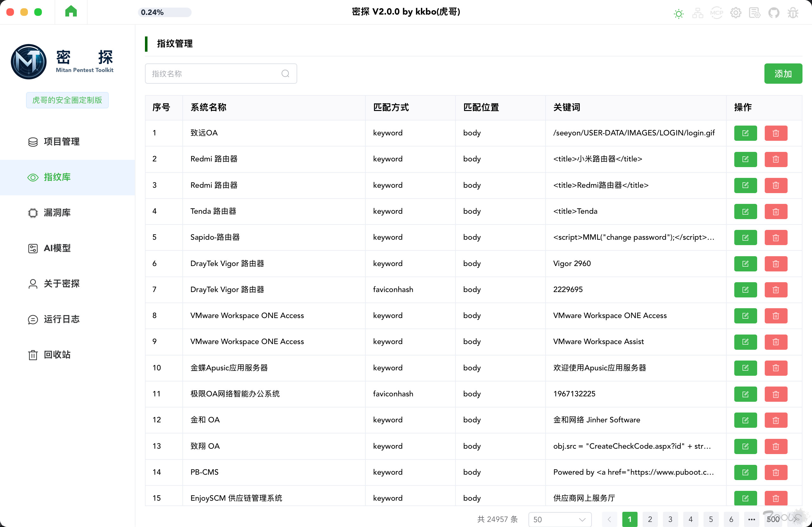Edit the EnjoySCM 供应链管理系统 row
Image resolution: width=812 pixels, height=527 pixels.
tap(745, 498)
